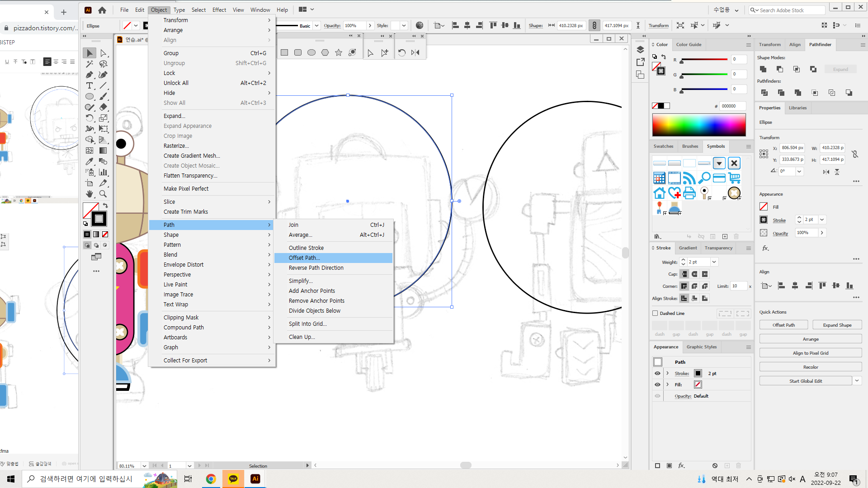Click the Unite shape mode icon

pos(763,69)
